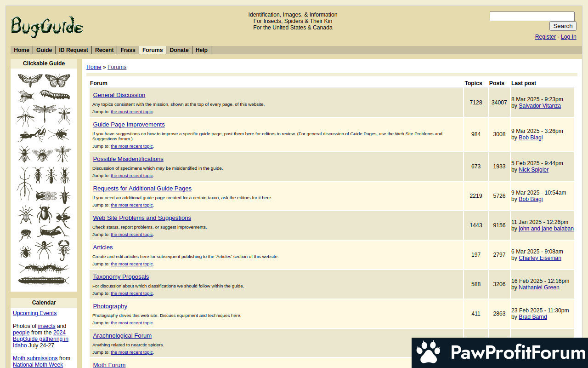Click the BugGuide logo
Image resolution: width=588 pixels, height=368 pixels.
click(47, 26)
